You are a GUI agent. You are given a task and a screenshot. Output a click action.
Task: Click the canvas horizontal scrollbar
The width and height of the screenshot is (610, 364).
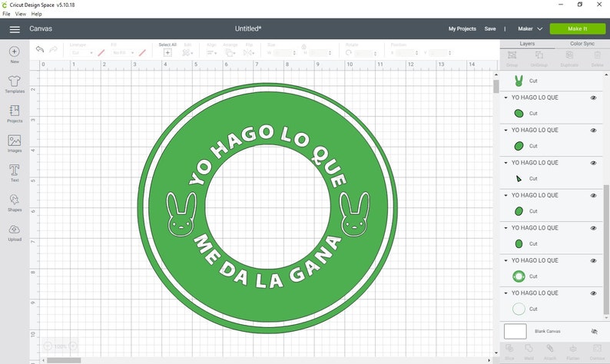64,360
